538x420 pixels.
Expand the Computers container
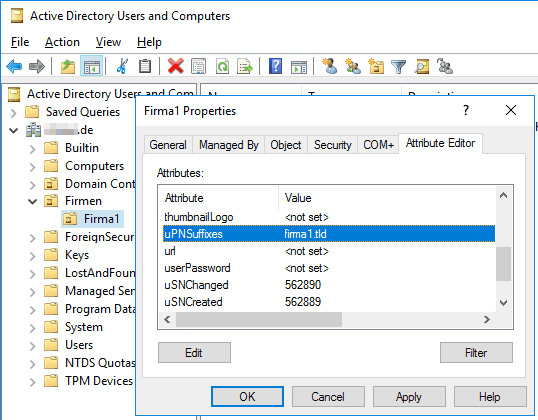tap(32, 167)
